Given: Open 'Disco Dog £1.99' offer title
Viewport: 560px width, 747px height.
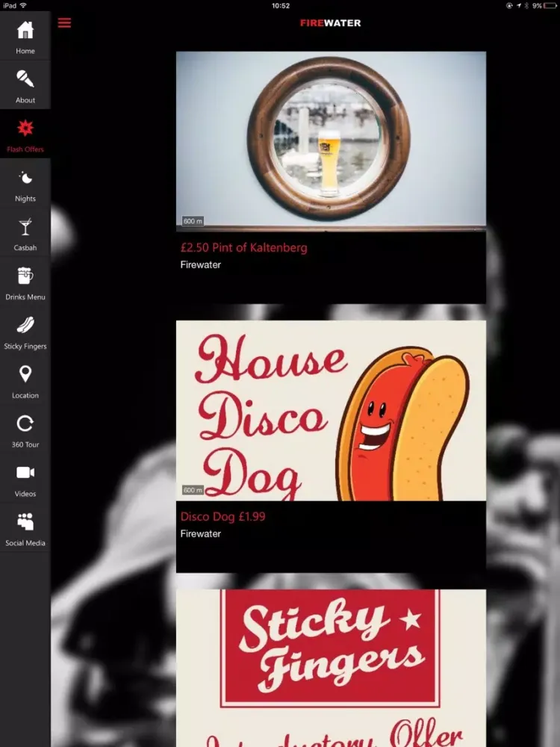Looking at the screenshot, I should [223, 516].
